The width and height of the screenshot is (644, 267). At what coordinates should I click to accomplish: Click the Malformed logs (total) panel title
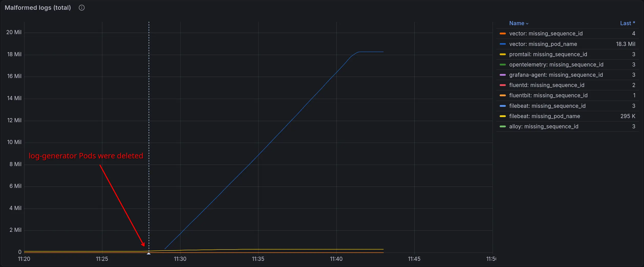[x=38, y=8]
